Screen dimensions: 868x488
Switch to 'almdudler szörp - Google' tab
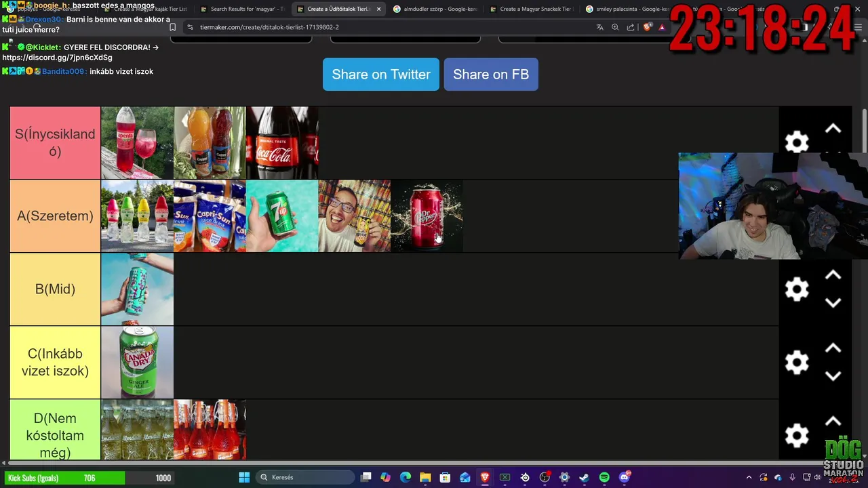click(435, 9)
